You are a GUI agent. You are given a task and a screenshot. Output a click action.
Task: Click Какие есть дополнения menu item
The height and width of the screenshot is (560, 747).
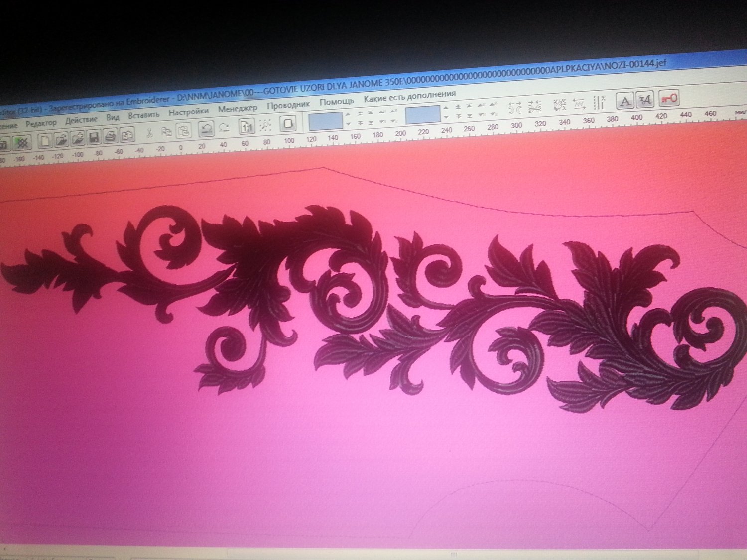[x=409, y=96]
